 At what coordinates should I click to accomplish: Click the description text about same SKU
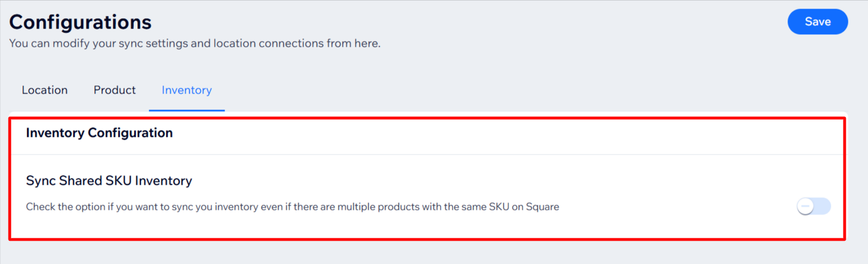pos(292,207)
